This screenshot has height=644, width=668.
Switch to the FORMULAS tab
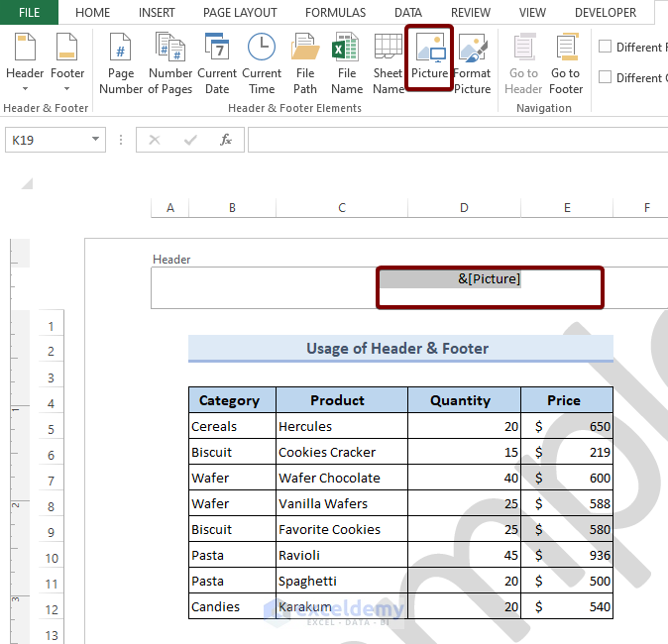pyautogui.click(x=335, y=12)
